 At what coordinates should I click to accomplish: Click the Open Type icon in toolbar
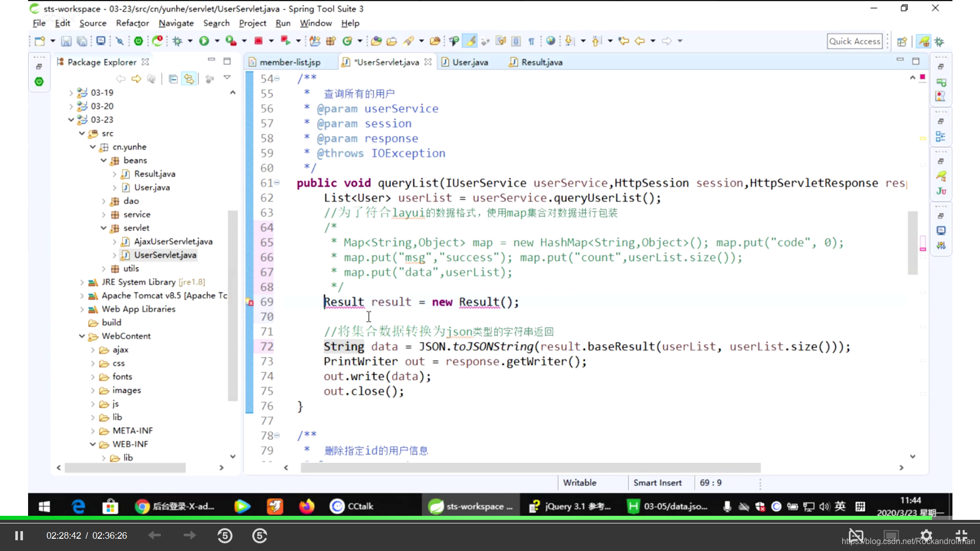point(377,41)
